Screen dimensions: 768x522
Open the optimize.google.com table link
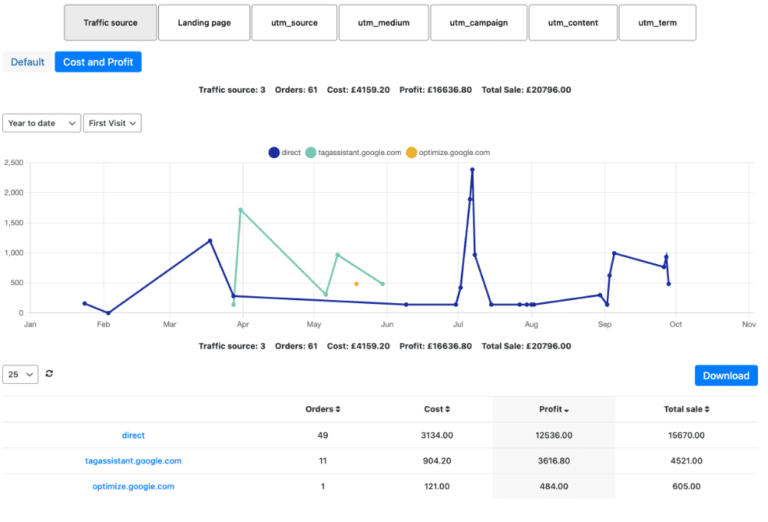coord(133,486)
